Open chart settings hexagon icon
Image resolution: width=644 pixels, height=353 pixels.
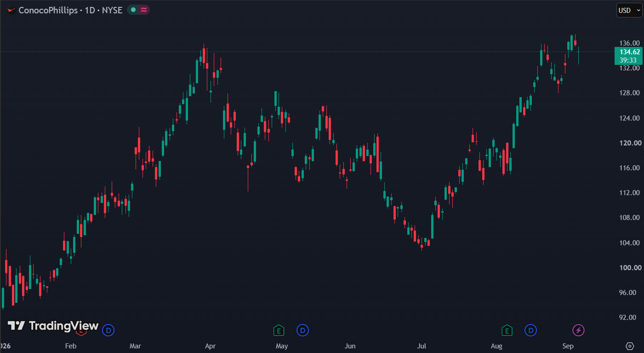pos(630,346)
